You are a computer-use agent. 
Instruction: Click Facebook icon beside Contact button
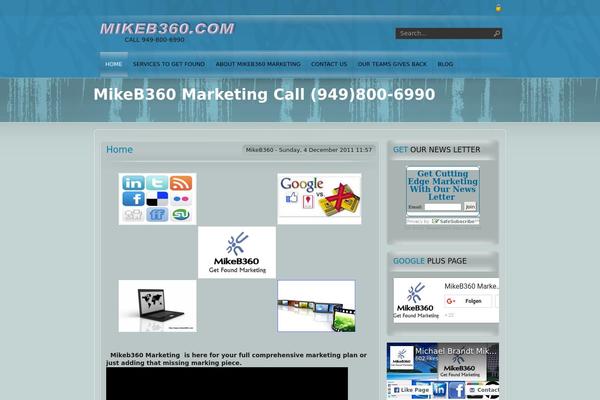[457, 390]
